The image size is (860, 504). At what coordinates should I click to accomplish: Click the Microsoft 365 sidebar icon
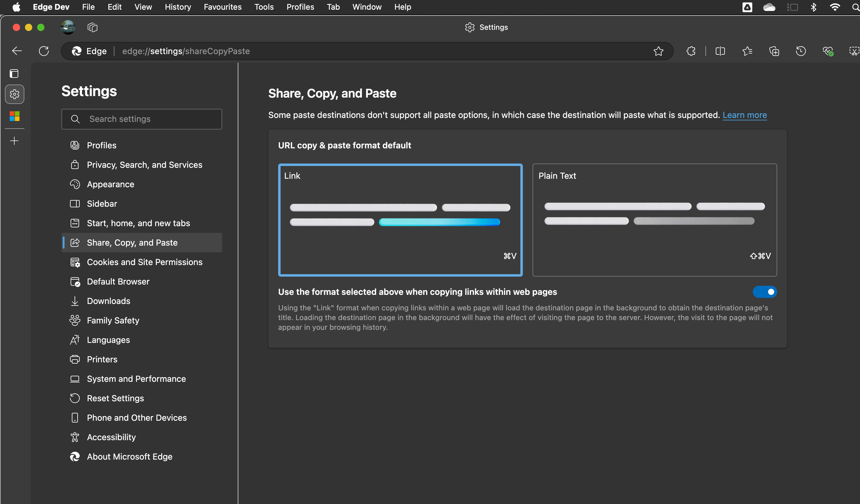pos(14,116)
